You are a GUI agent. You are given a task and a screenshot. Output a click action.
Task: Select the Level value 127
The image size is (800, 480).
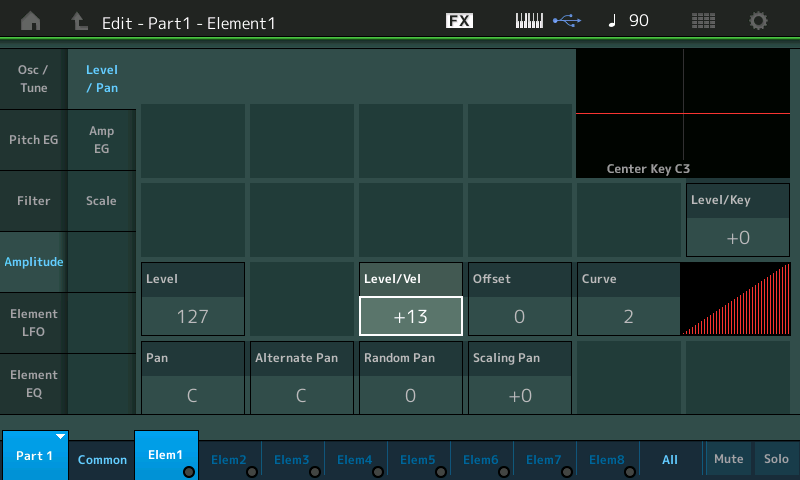tap(192, 317)
